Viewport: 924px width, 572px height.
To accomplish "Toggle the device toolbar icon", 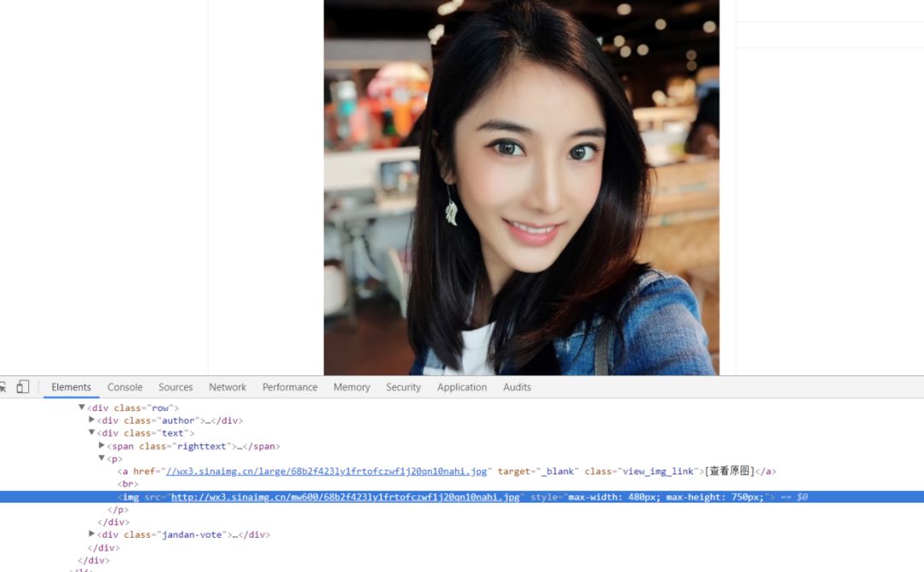I will point(22,387).
